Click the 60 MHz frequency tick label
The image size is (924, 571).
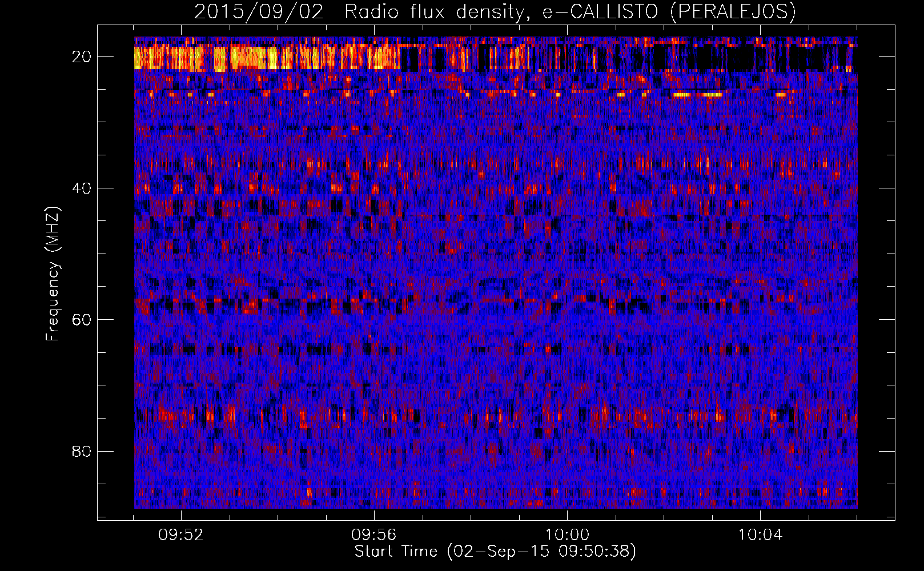(x=82, y=319)
